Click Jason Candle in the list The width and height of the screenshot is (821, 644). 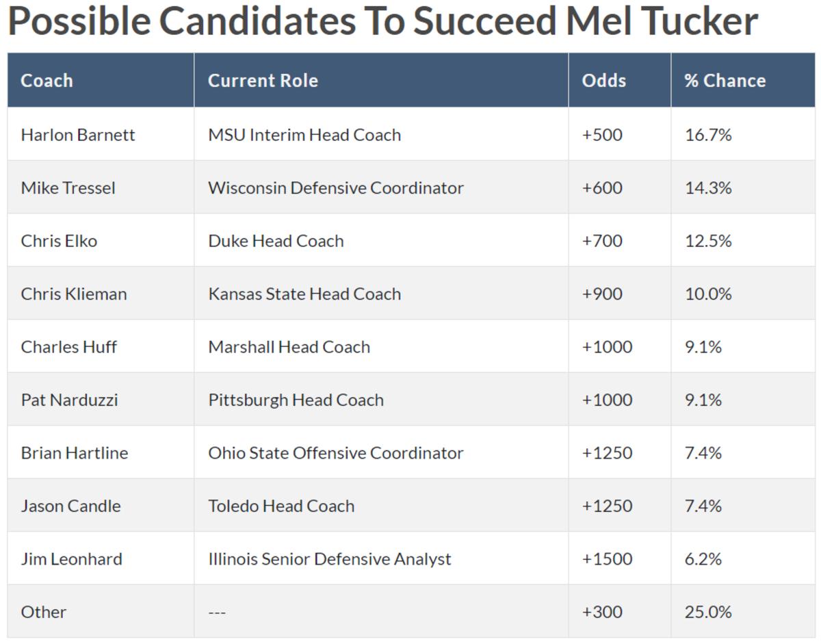tap(70, 506)
